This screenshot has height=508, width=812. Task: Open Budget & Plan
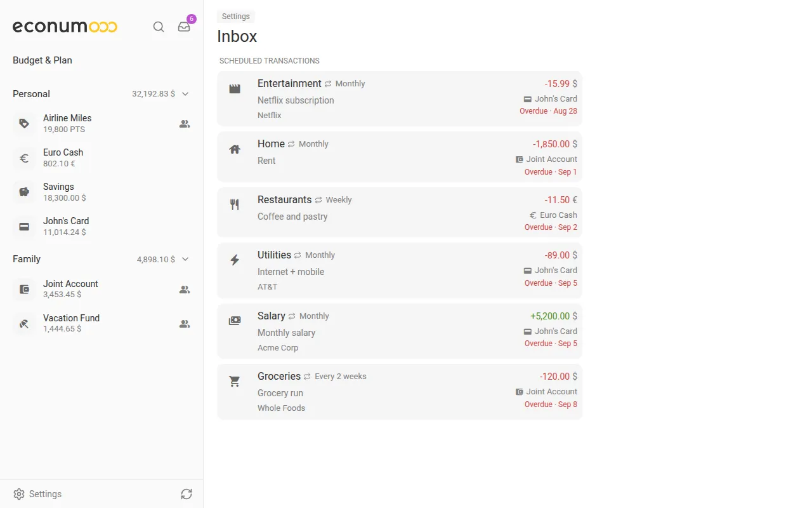pyautogui.click(x=43, y=60)
